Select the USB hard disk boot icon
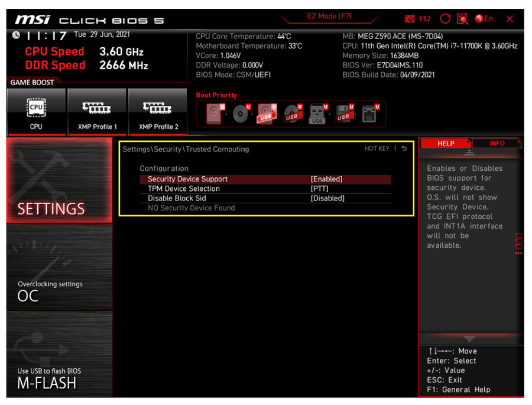The width and height of the screenshot is (532, 405). click(267, 114)
